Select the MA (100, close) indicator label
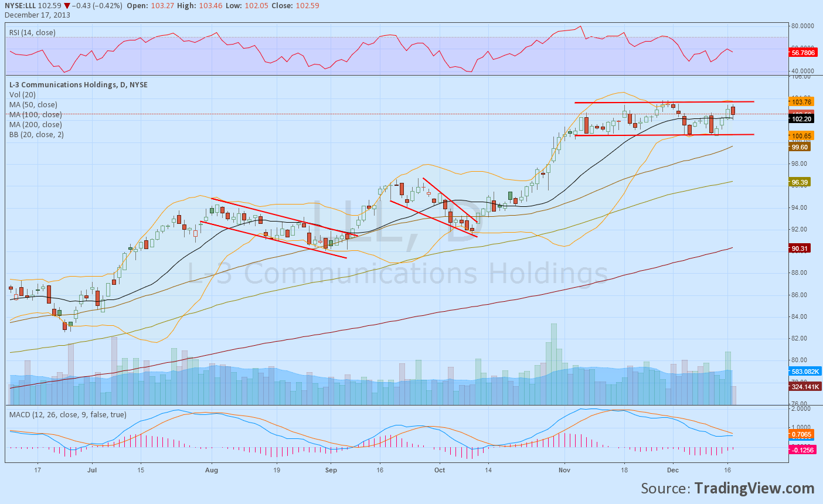The image size is (823, 504). point(35,115)
